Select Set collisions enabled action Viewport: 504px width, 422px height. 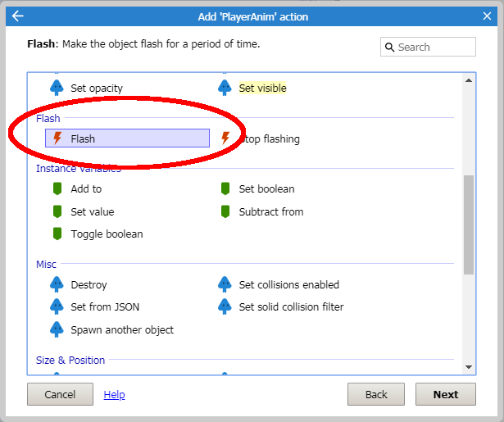pyautogui.click(x=288, y=284)
